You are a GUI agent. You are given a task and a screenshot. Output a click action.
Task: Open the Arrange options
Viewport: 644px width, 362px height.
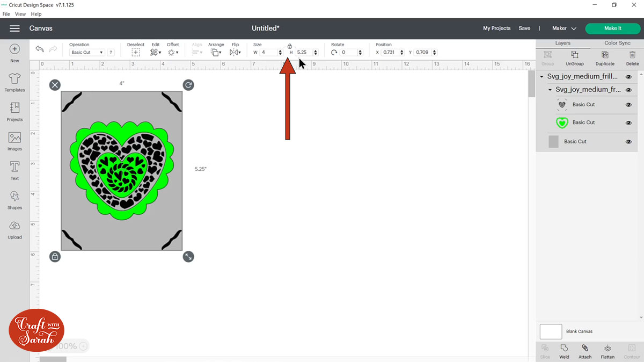[x=216, y=52]
